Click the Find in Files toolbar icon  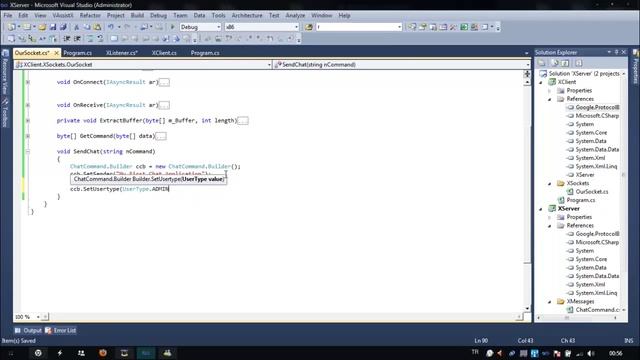309,27
